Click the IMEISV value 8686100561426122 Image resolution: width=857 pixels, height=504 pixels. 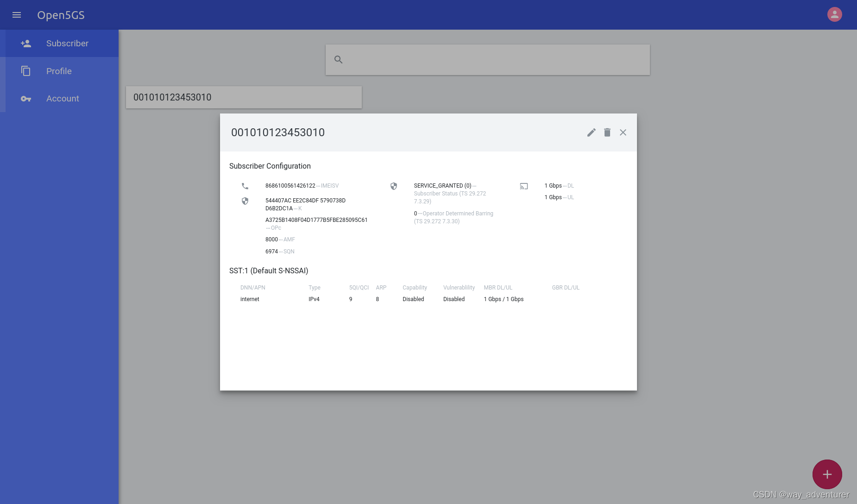point(290,186)
